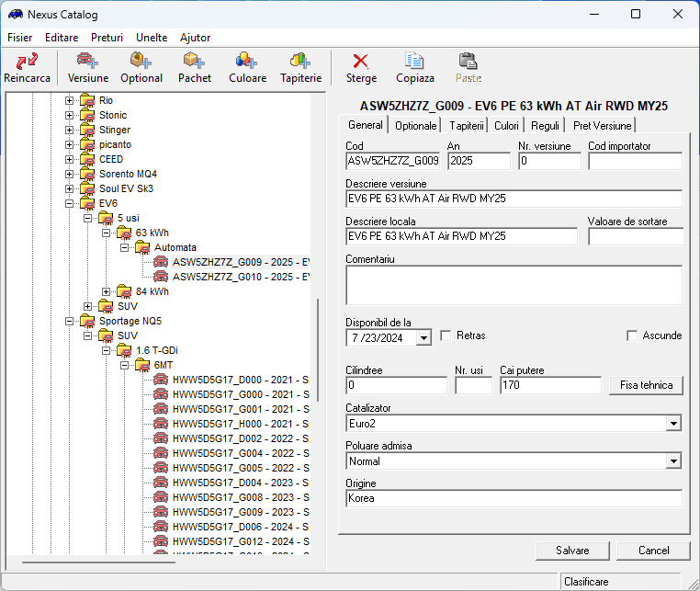This screenshot has height=591, width=700.
Task: Click the Sportage NQ5 folder icon
Action: (x=87, y=321)
